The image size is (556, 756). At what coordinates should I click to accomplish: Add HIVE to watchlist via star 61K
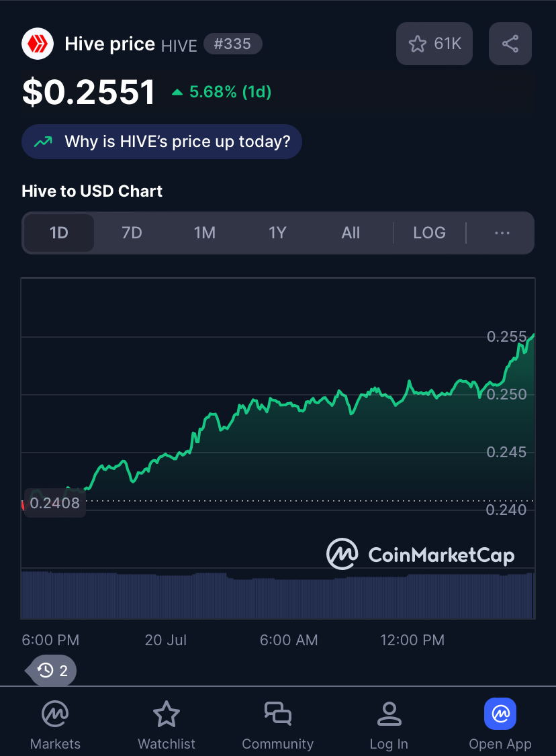tap(434, 44)
